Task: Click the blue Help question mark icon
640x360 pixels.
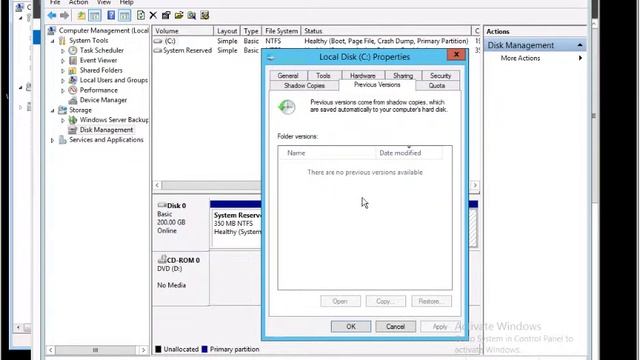Action: coord(111,16)
